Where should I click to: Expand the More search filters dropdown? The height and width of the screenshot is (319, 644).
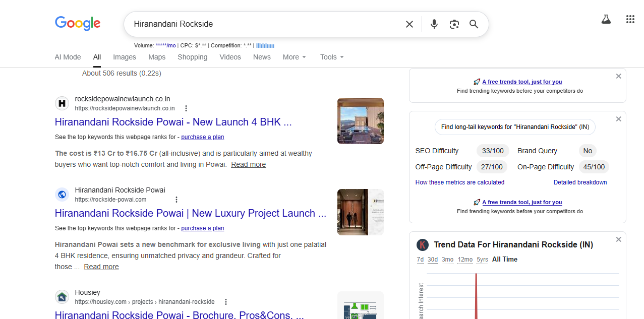coord(295,57)
